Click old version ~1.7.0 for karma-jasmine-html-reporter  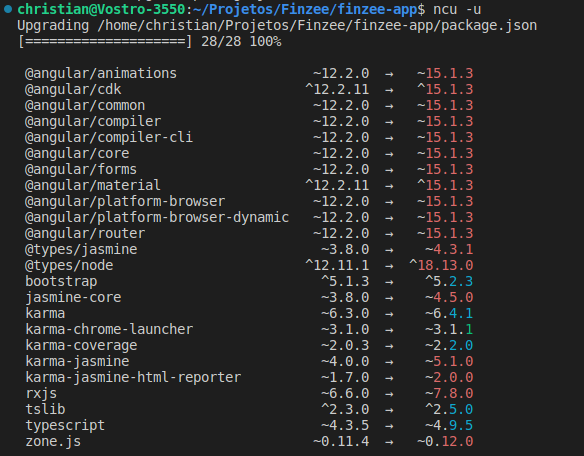click(x=345, y=378)
